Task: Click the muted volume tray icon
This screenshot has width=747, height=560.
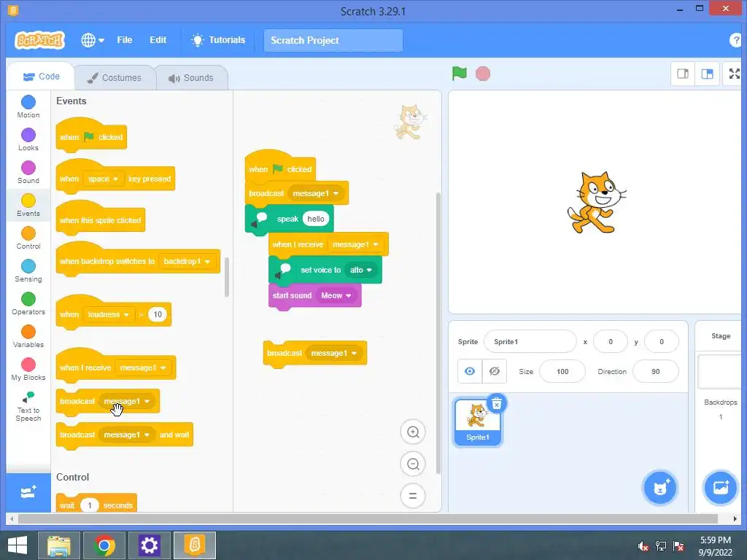Action: (643, 546)
